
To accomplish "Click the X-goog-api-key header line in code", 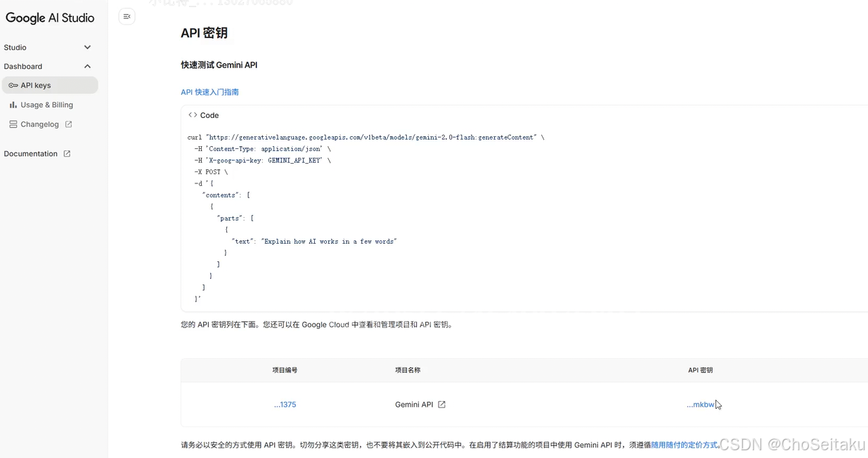I will [262, 160].
